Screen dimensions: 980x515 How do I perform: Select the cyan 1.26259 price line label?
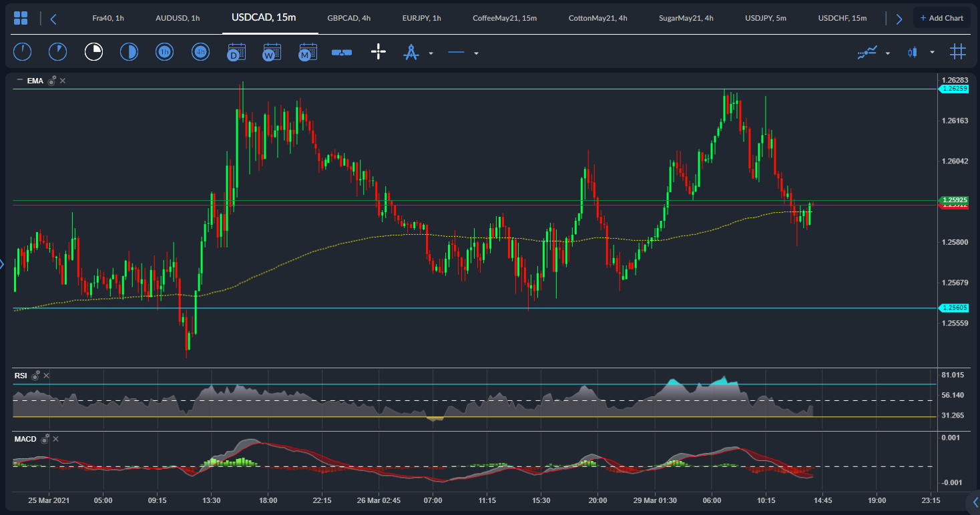click(954, 88)
